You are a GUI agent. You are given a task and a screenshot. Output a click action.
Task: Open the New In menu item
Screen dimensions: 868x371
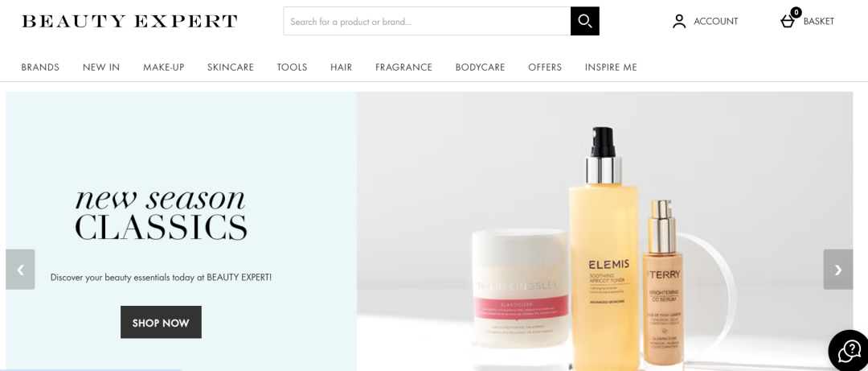[x=101, y=67]
